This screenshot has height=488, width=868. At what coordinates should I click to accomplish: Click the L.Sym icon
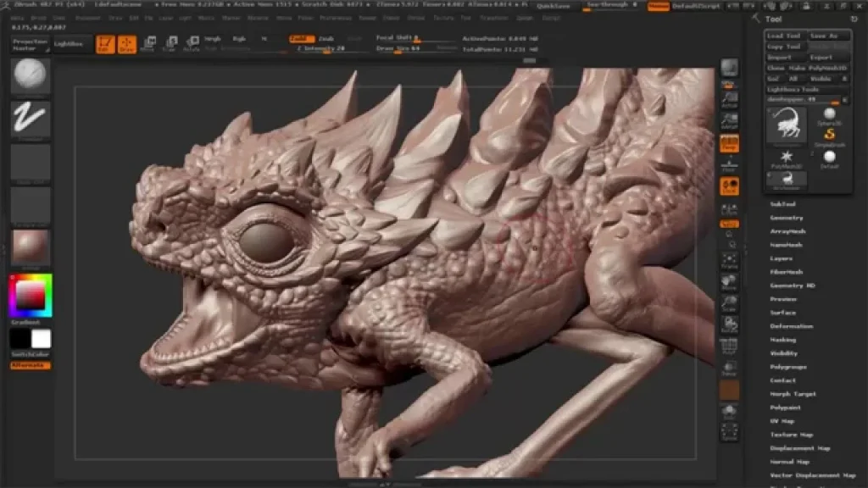(x=729, y=209)
